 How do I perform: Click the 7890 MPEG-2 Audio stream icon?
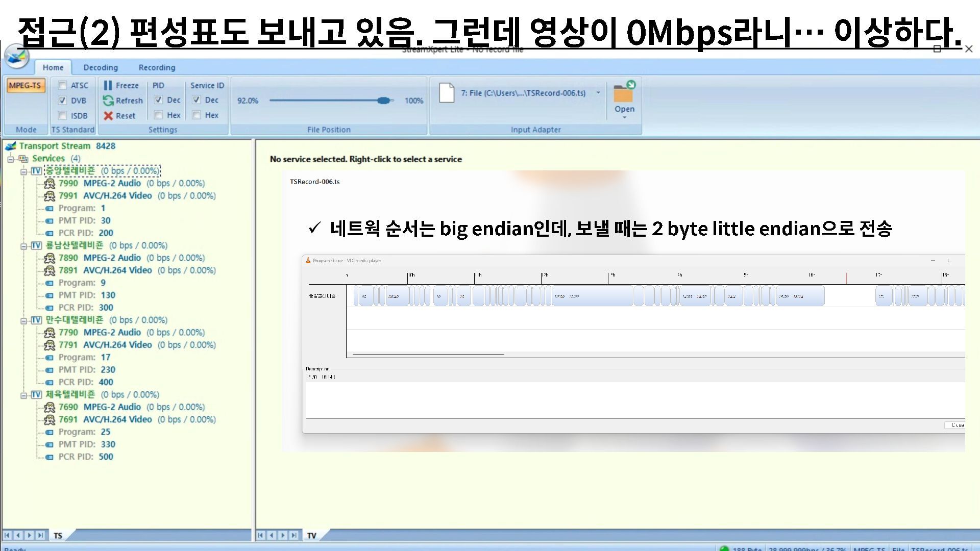coord(50,258)
